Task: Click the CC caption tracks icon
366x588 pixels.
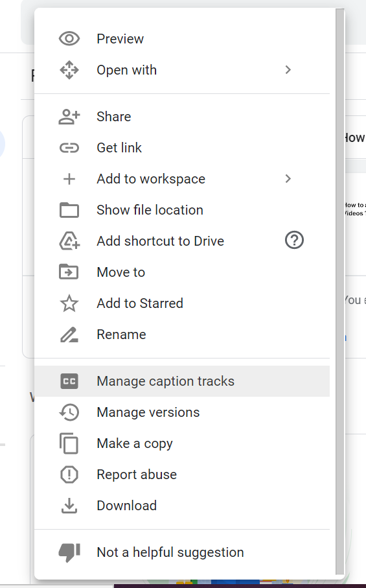Action: (x=69, y=381)
